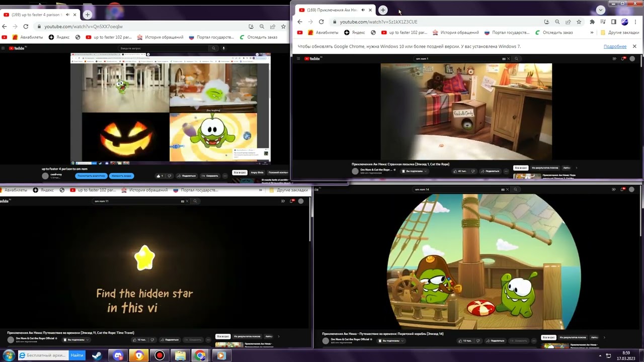Click the blue 'Изменить видео' button
The height and width of the screenshot is (362, 644).
click(x=121, y=176)
